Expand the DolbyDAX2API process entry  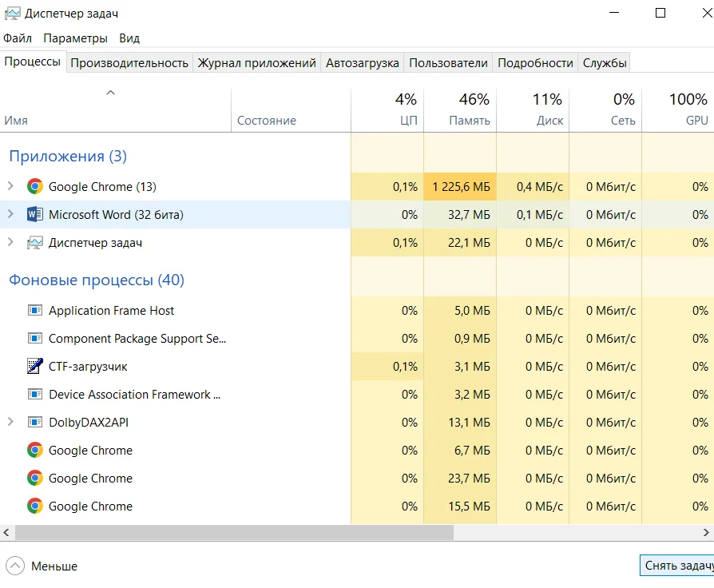click(10, 423)
